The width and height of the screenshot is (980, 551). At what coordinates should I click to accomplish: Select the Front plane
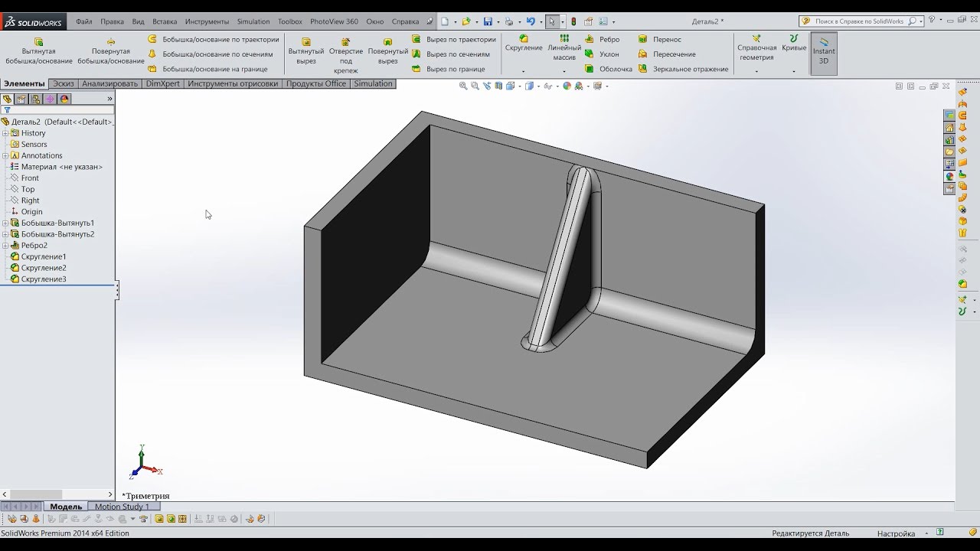(x=24, y=178)
